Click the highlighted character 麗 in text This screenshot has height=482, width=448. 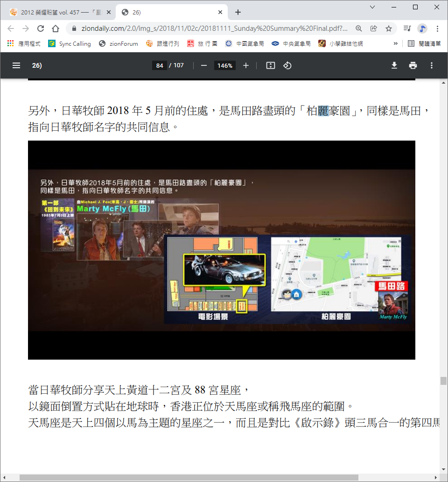pyautogui.click(x=323, y=111)
